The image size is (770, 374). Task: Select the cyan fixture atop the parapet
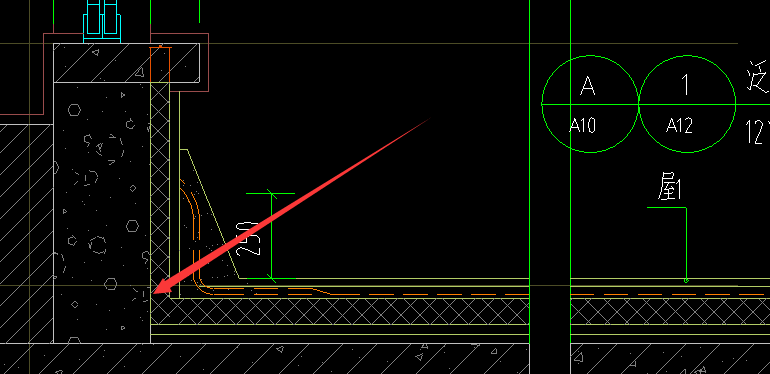click(102, 20)
